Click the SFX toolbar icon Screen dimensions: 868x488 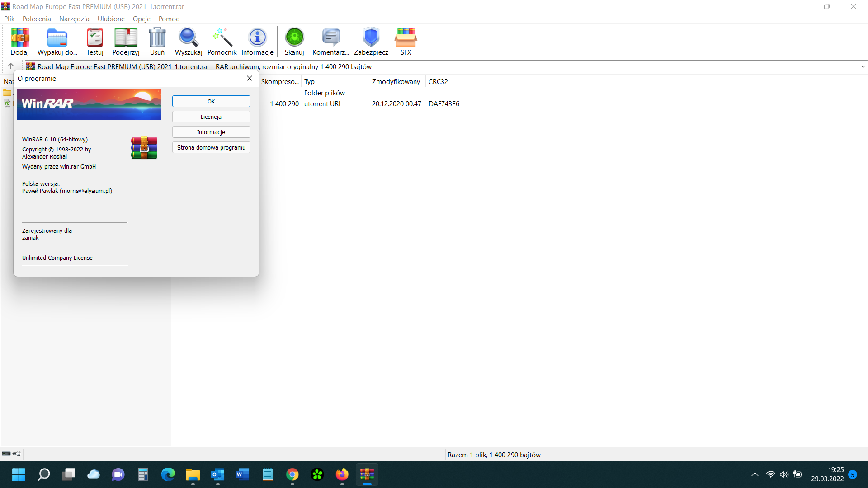click(406, 42)
